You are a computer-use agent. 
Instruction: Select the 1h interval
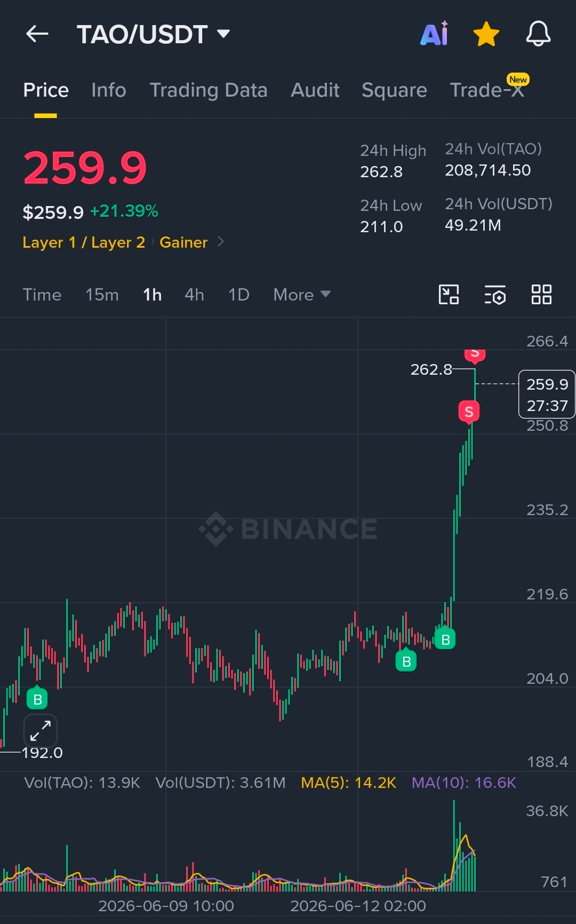coord(152,295)
